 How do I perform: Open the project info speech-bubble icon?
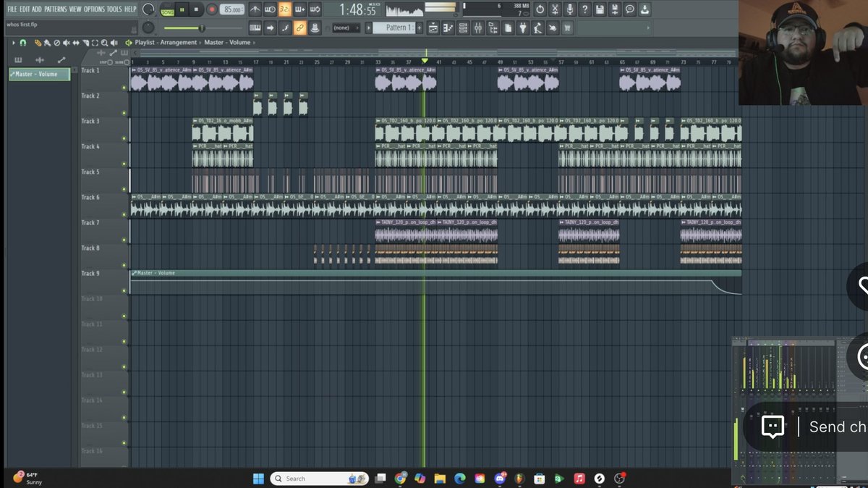pyautogui.click(x=630, y=9)
